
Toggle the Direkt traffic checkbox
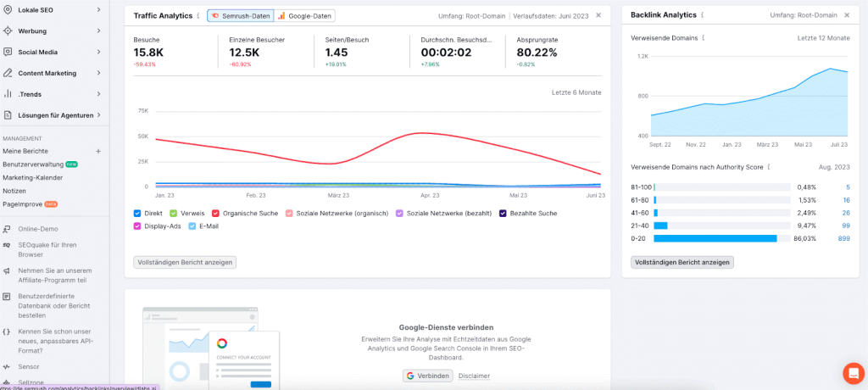(x=136, y=213)
